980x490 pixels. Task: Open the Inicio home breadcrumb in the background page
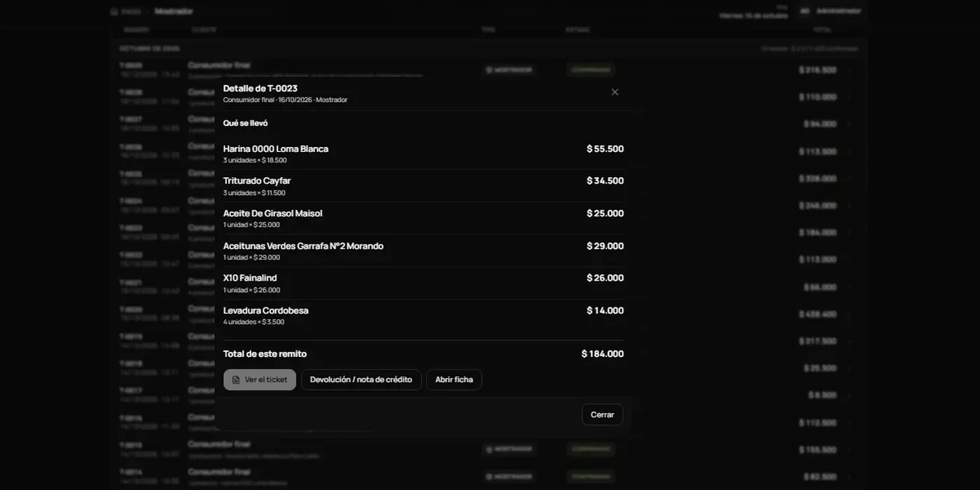[x=125, y=11]
